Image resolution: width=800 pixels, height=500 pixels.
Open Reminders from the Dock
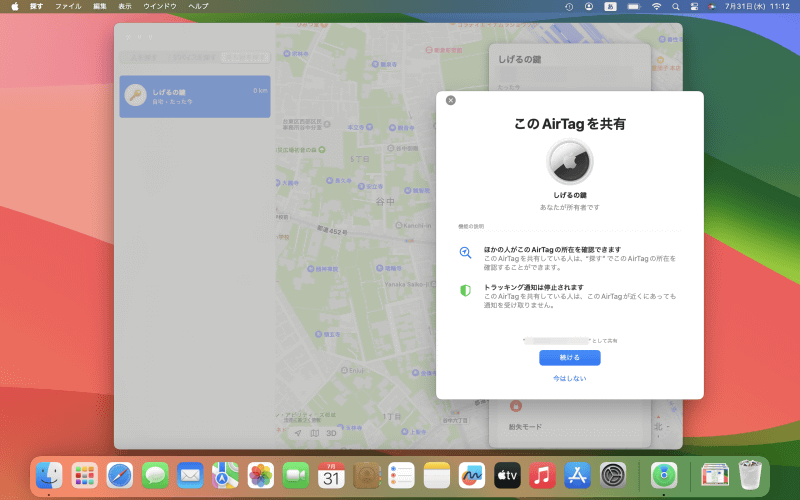pyautogui.click(x=402, y=475)
